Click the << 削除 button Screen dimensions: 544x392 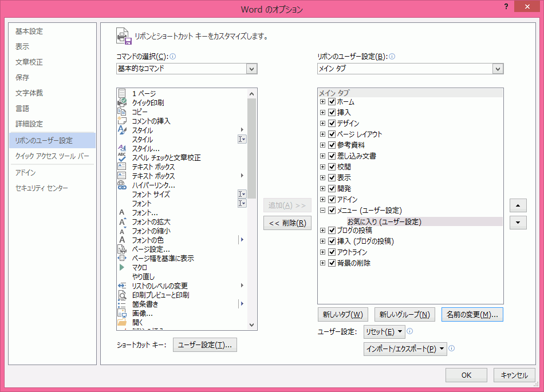[x=287, y=223]
